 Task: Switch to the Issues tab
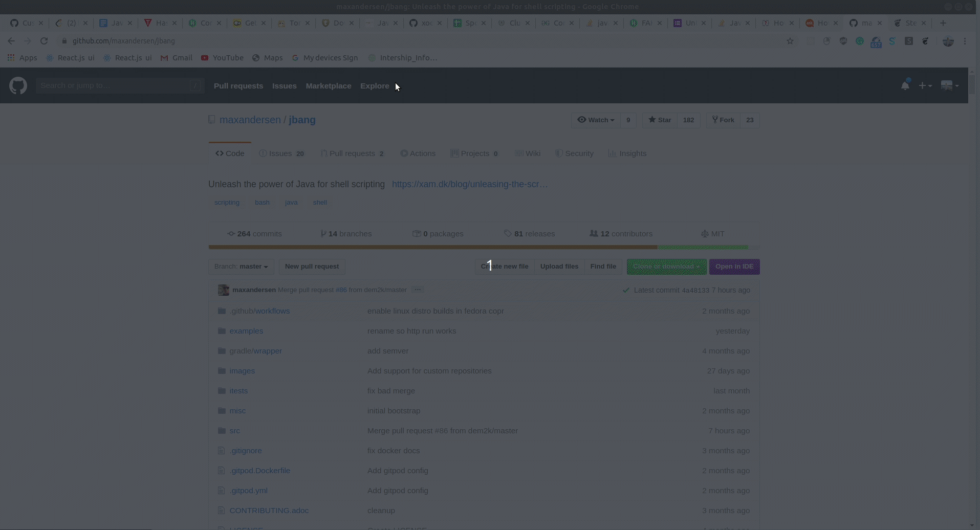[281, 153]
